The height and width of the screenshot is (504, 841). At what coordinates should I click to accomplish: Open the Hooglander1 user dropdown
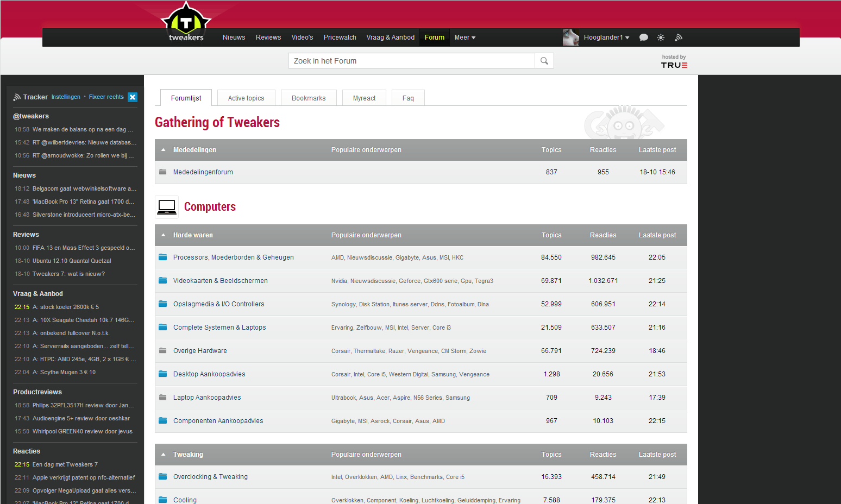(x=606, y=37)
